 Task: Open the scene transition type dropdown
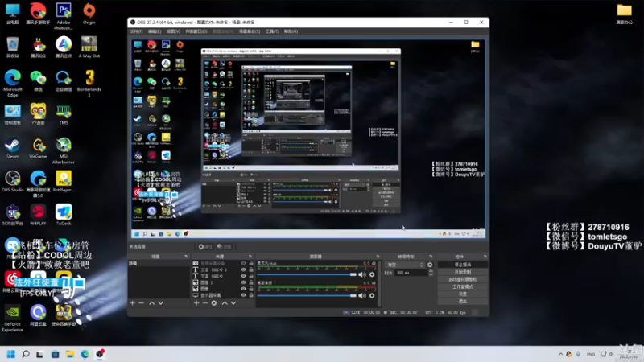pos(405,265)
